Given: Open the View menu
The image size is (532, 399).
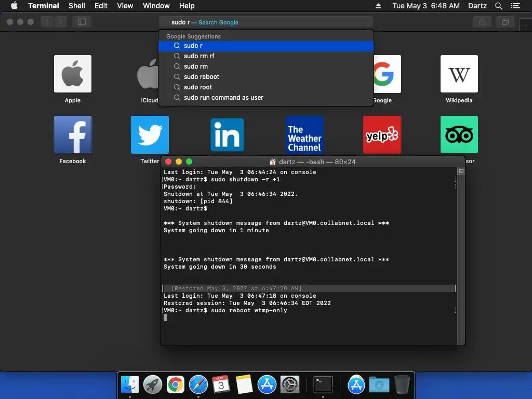Looking at the screenshot, I should click(x=125, y=6).
